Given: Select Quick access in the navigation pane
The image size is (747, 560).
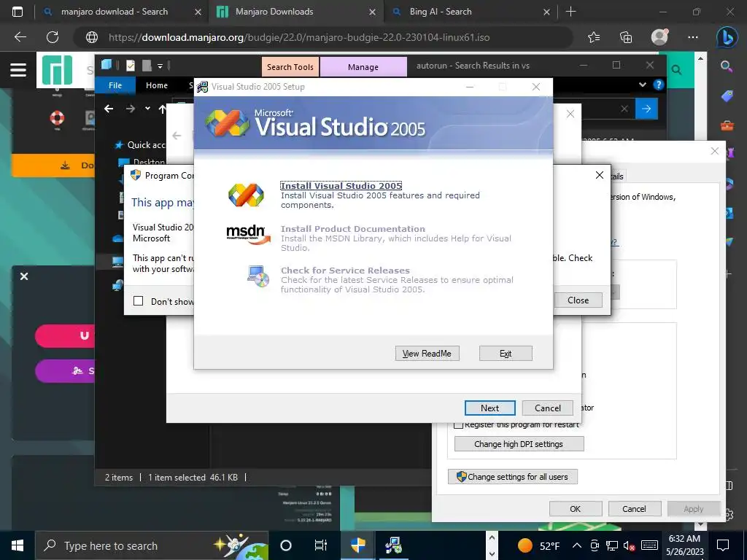Looking at the screenshot, I should pos(146,145).
